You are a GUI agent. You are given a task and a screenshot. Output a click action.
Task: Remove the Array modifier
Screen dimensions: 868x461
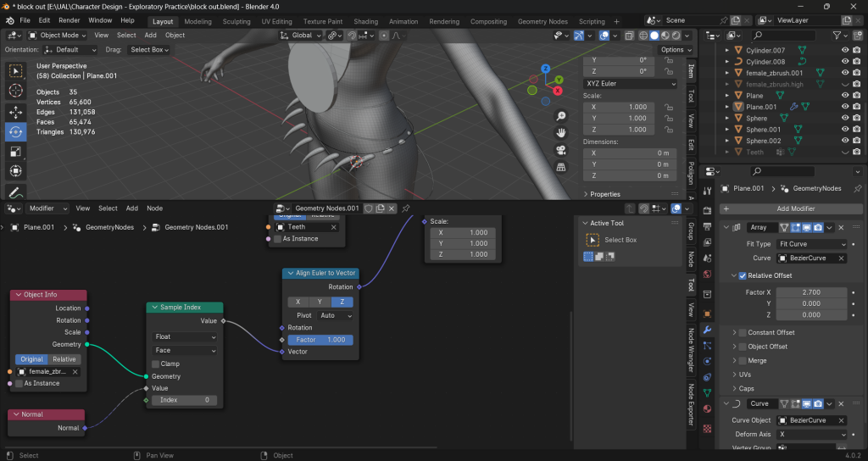[841, 227]
